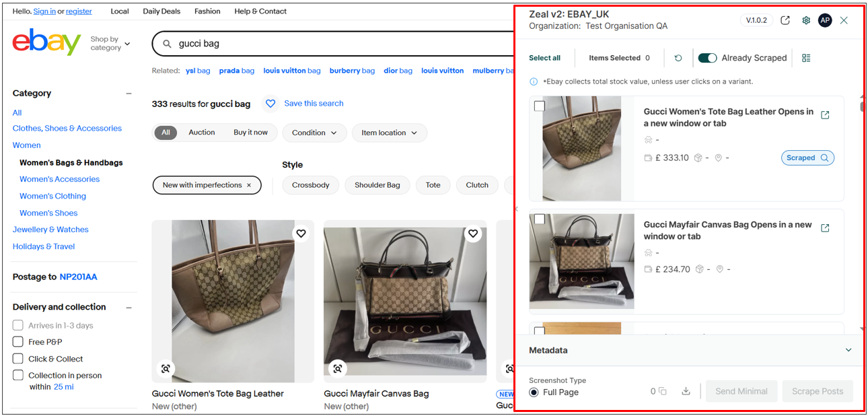Click the Send Minimal button

tap(742, 391)
